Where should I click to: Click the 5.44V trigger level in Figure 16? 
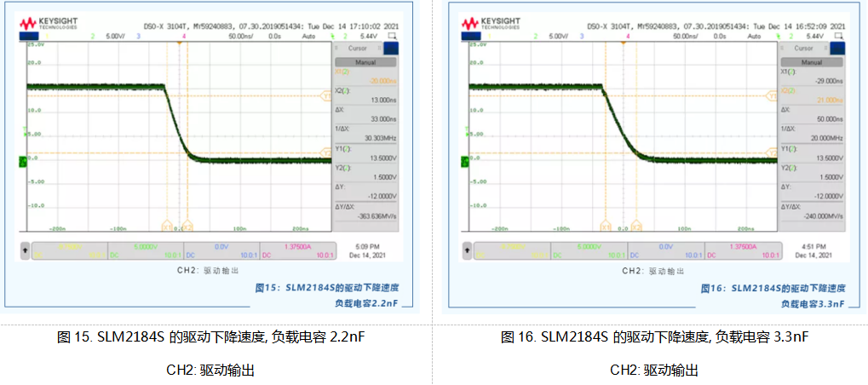click(815, 36)
